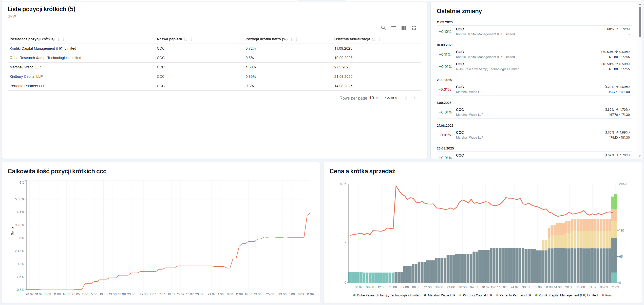Sort by Pozycja krótka netto column
644x305 pixels.
[x=291, y=39]
